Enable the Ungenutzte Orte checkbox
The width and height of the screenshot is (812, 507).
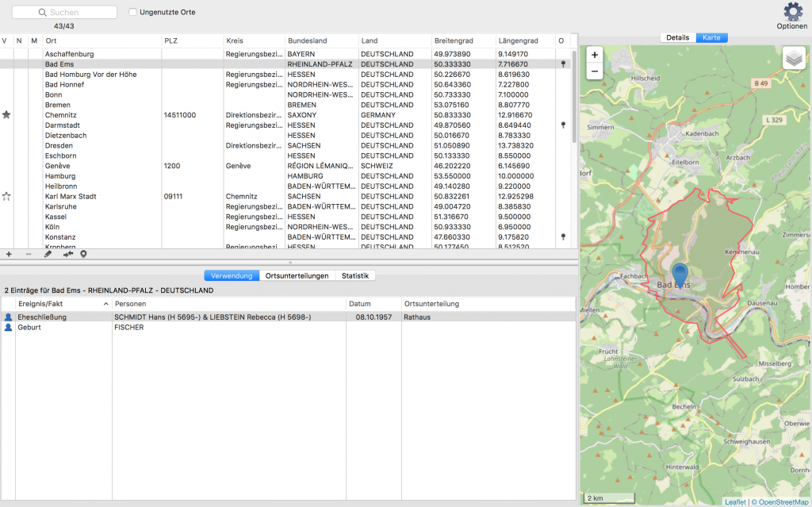(x=133, y=12)
